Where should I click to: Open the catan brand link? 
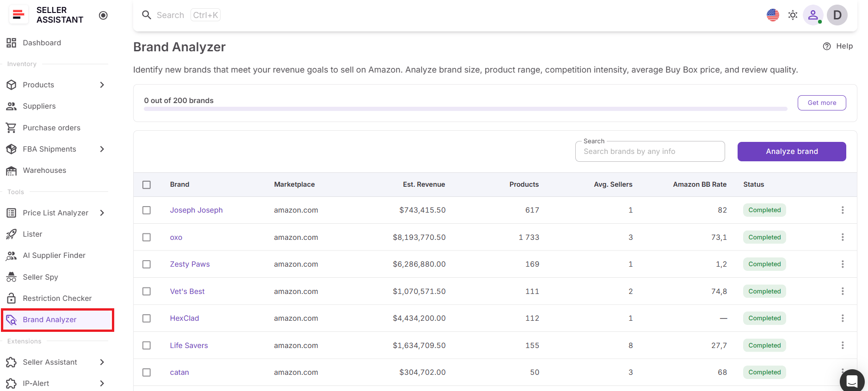point(179,373)
